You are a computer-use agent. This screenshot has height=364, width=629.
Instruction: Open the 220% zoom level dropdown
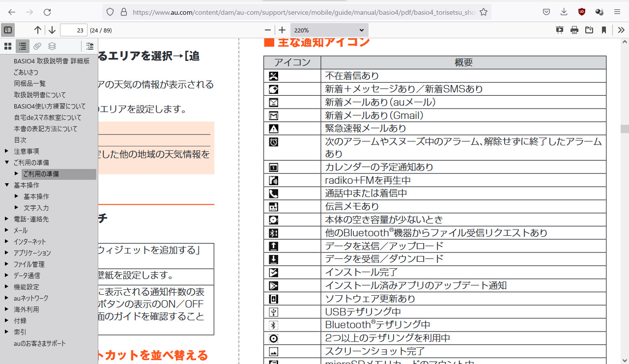coord(329,30)
